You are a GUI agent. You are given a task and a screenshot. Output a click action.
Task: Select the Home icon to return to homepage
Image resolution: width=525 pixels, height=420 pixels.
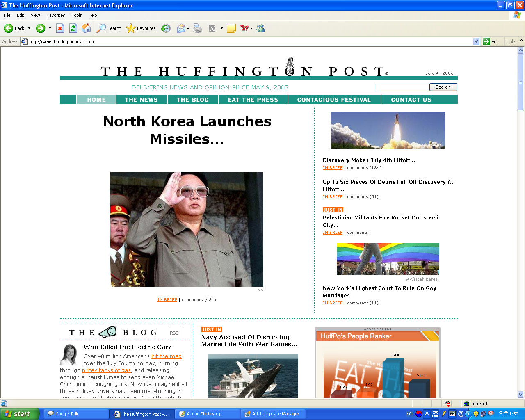coord(86,28)
